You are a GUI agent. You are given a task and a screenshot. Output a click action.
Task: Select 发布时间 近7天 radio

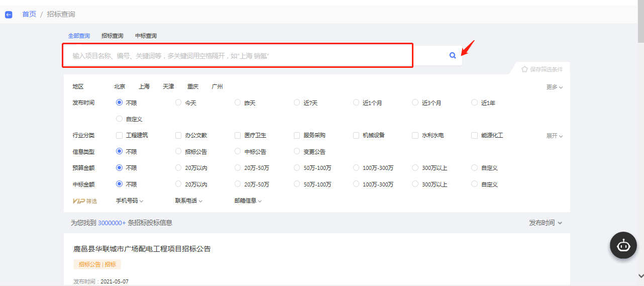[x=297, y=103]
